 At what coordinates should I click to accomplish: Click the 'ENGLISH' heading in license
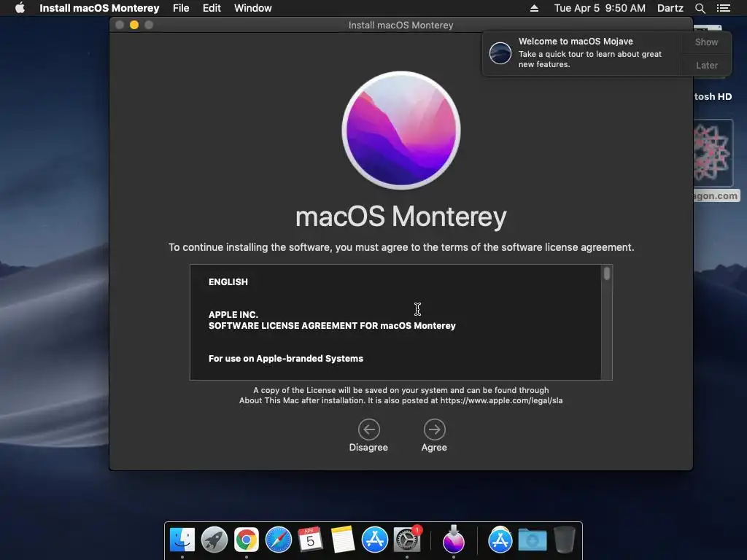(228, 282)
